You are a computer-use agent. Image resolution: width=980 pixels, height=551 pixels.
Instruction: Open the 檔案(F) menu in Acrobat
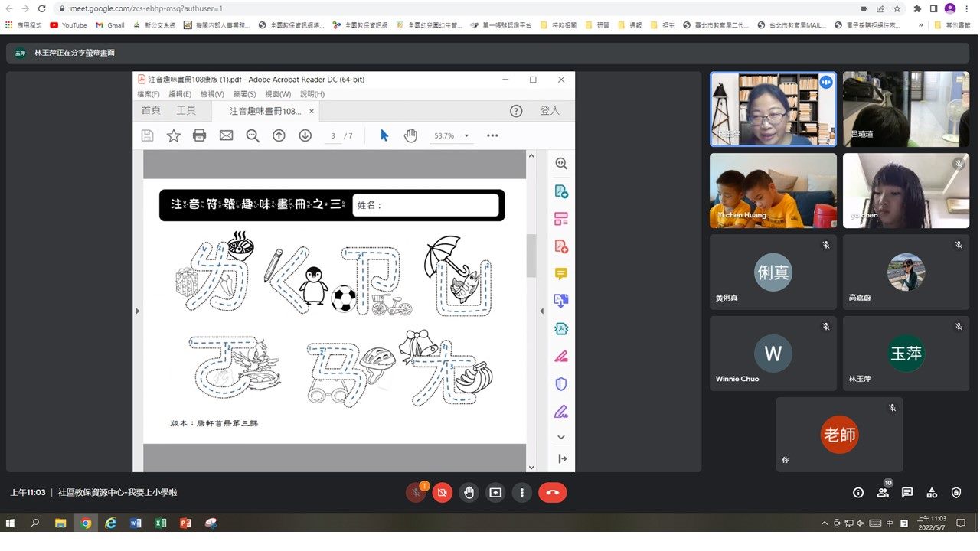pyautogui.click(x=149, y=94)
